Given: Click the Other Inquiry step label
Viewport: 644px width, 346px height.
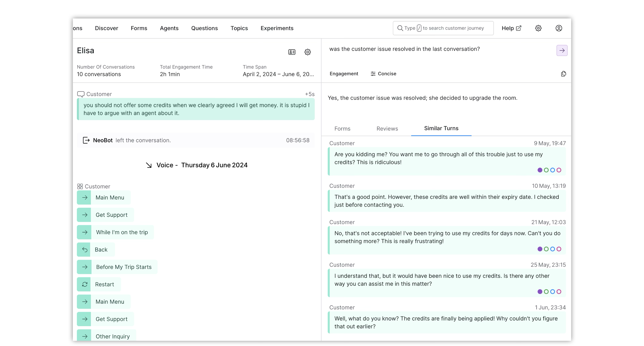Looking at the screenshot, I should tap(113, 336).
